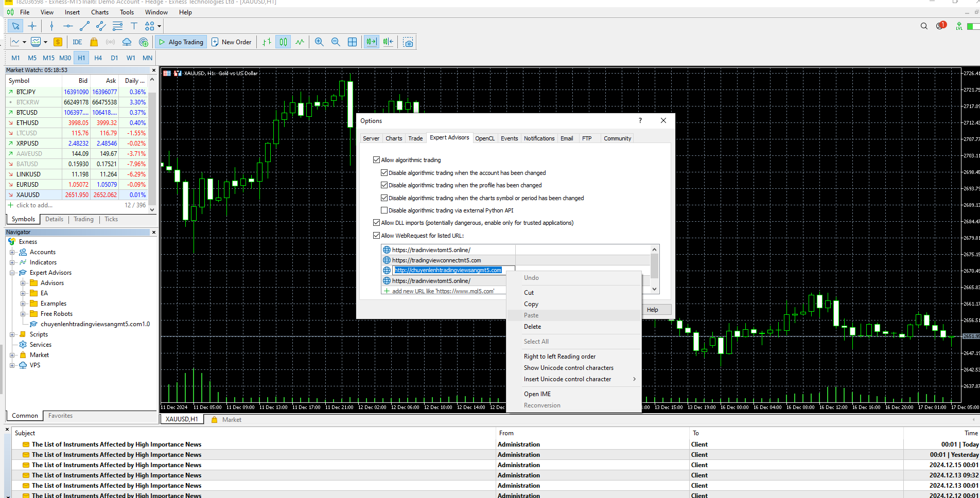Image resolution: width=980 pixels, height=498 pixels.
Task: Click the tile windows grid icon
Action: 353,42
